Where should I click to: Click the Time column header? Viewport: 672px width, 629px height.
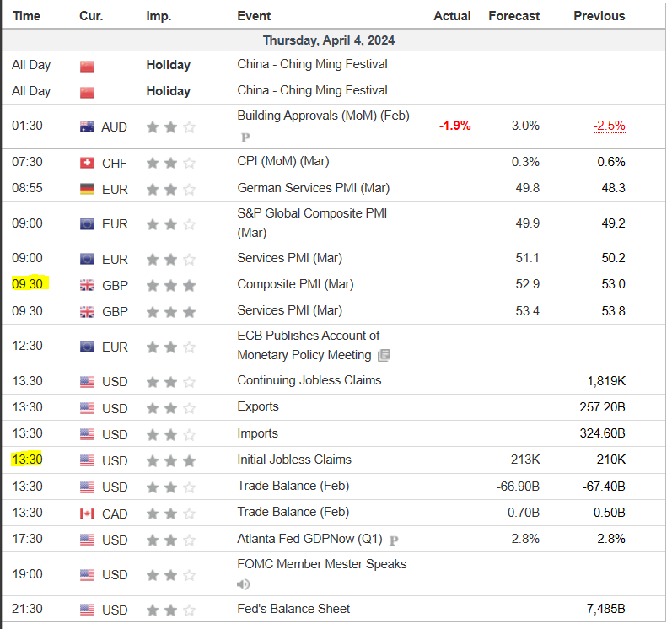(26, 16)
